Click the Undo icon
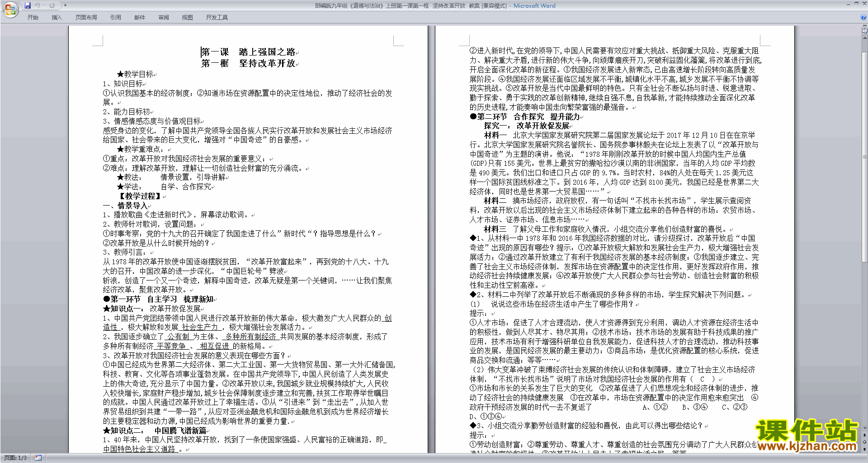The image size is (868, 463). click(37, 5)
